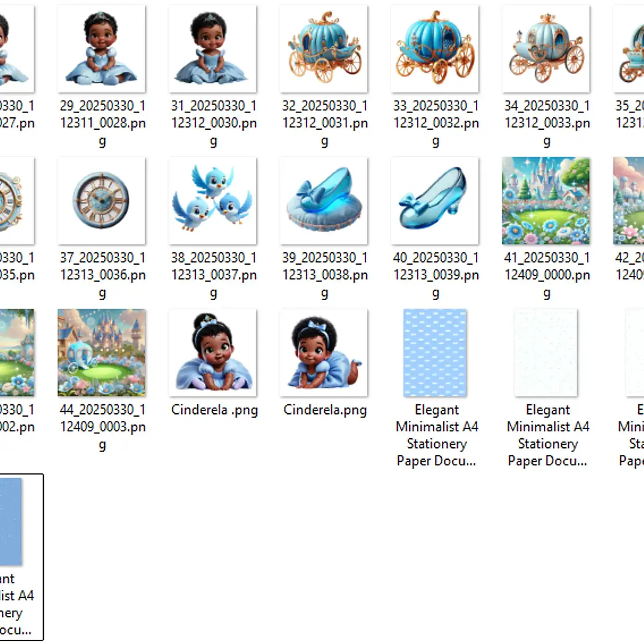This screenshot has height=644, width=644.
Task: Select the white Elegant Minimalist paper thumbnail
Action: (546, 353)
